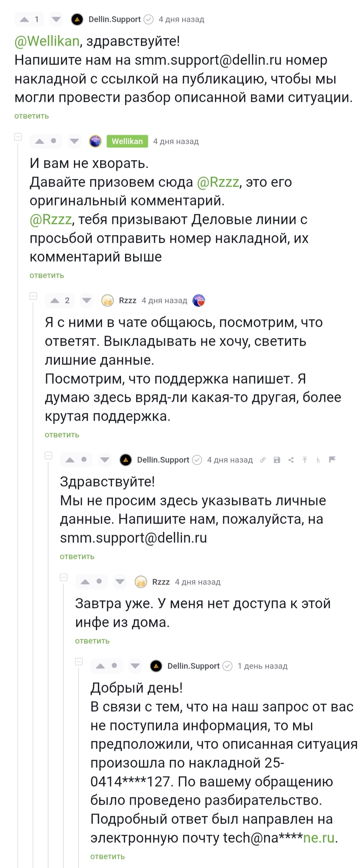363x868 pixels.
Task: Click the comment branch icon beside the flag
Action: pos(318,460)
